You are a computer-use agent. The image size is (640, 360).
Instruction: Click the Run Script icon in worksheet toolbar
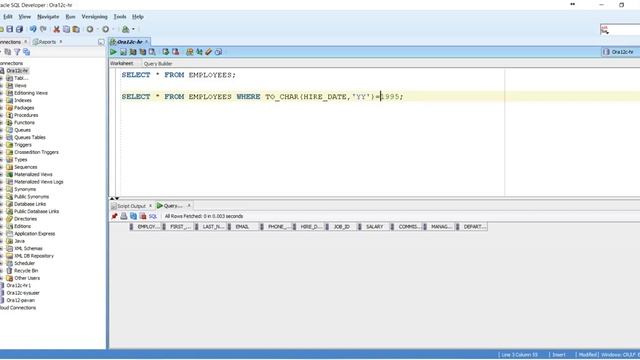click(123, 52)
